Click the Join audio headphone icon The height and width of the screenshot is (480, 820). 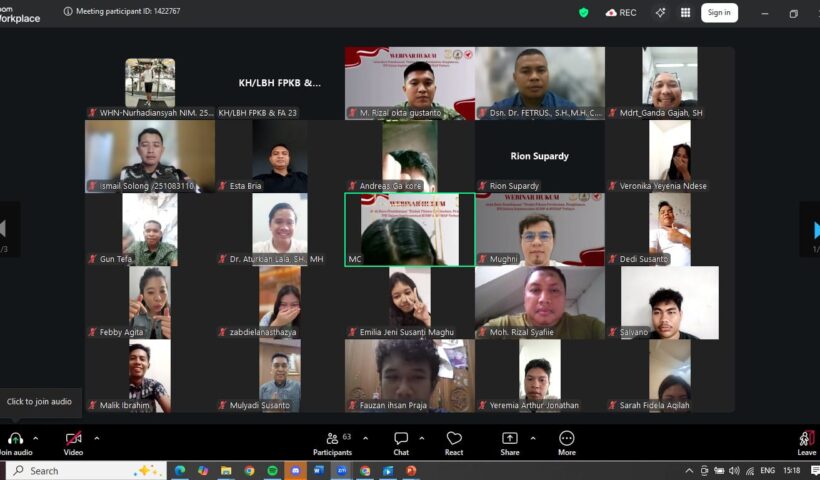coord(15,438)
